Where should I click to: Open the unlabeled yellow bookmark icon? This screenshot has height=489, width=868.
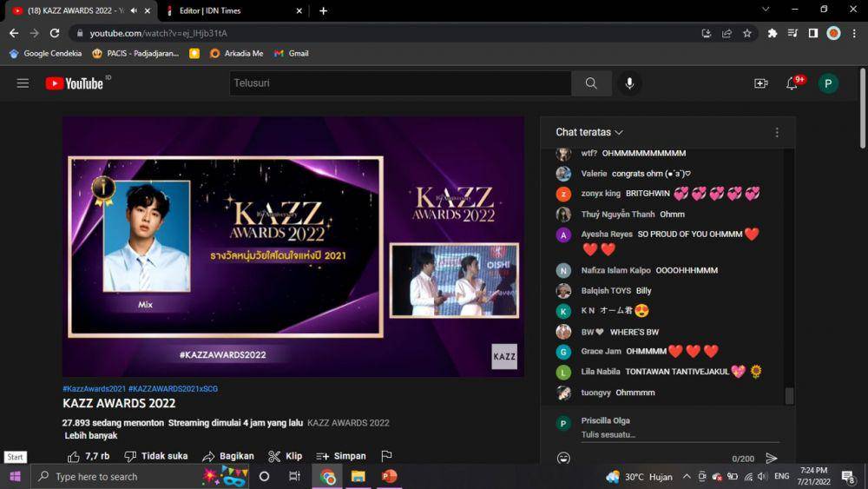coord(194,53)
